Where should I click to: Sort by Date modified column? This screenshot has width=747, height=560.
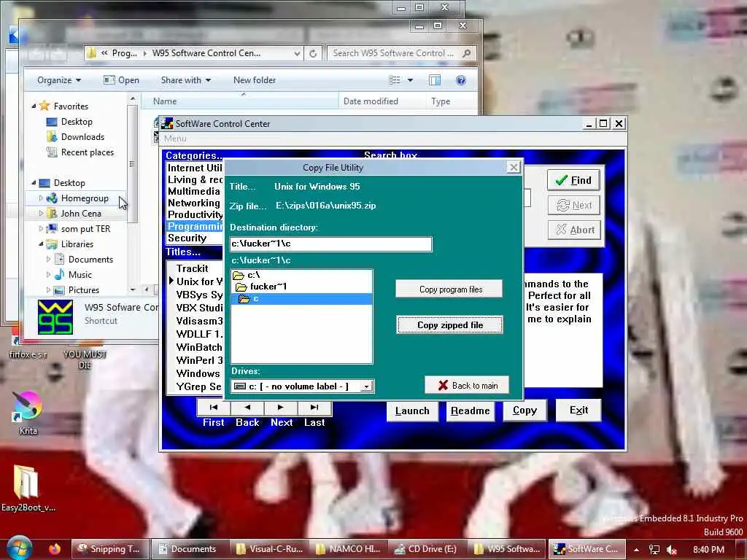pos(371,101)
